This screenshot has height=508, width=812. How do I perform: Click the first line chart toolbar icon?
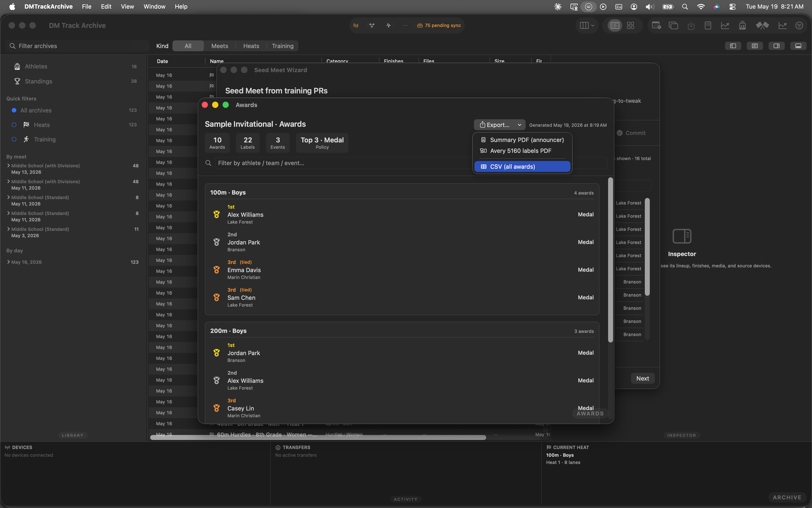point(725,26)
